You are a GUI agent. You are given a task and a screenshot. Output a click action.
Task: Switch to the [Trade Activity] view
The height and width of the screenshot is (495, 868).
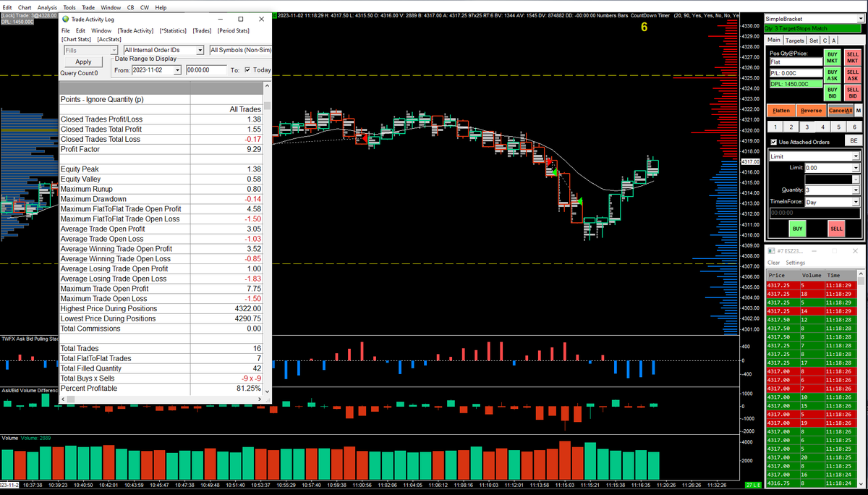pos(136,30)
